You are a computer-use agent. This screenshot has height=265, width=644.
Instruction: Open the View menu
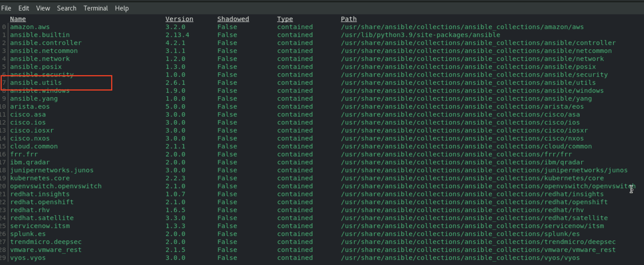pyautogui.click(x=43, y=8)
